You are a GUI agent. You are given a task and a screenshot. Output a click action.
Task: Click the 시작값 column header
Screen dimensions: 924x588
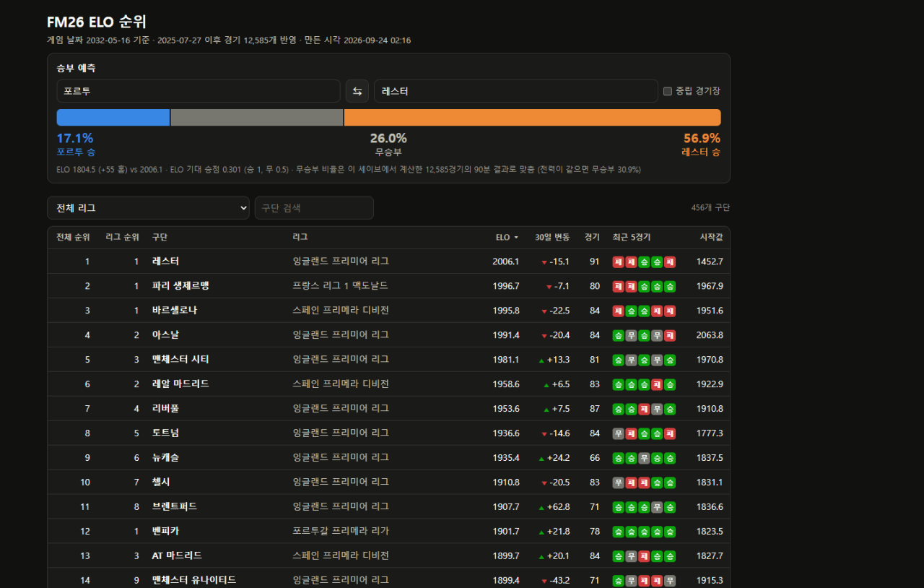coord(711,237)
